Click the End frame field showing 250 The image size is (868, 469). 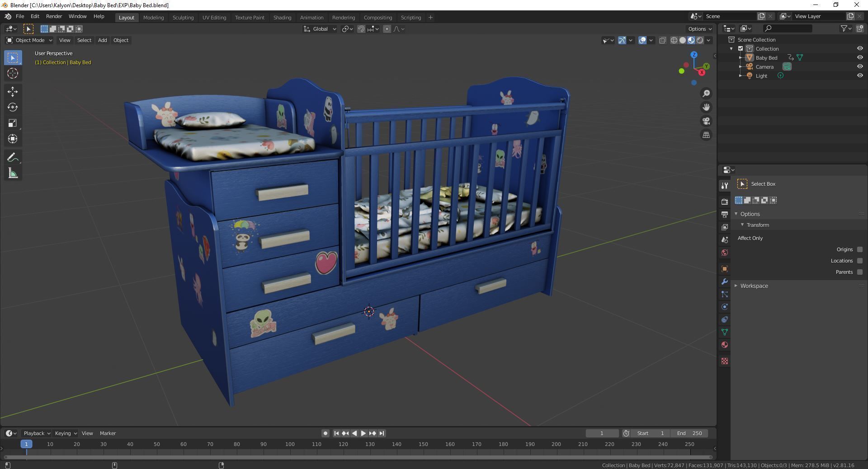(x=689, y=433)
